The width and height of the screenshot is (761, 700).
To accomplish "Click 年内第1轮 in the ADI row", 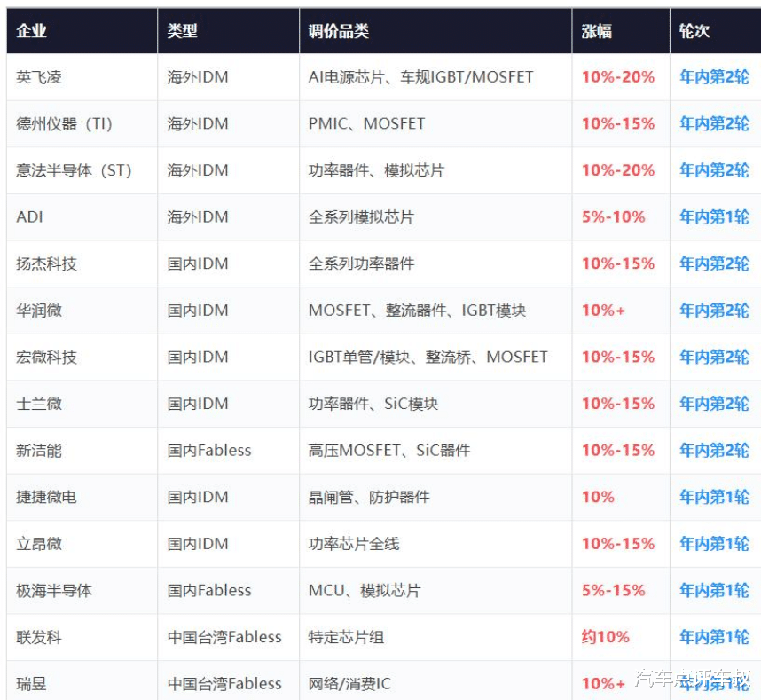I will point(714,217).
